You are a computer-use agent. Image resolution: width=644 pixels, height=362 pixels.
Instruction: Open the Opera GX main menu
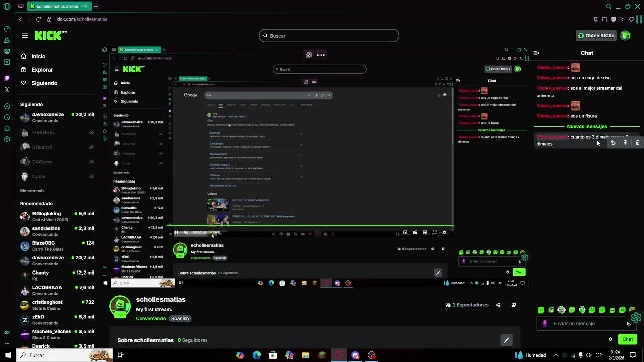[x=7, y=7]
